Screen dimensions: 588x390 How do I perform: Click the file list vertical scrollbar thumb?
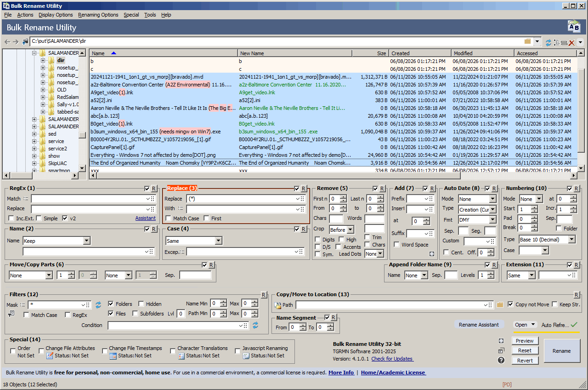coord(580,109)
